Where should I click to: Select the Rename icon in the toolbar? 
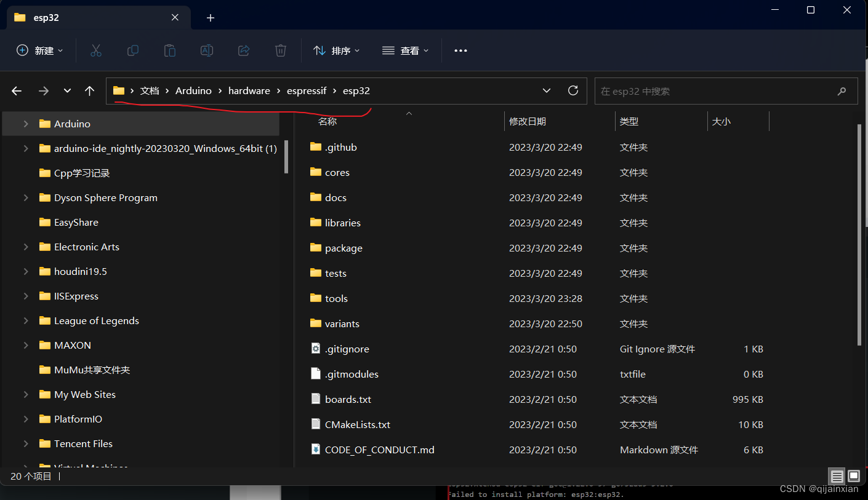206,50
